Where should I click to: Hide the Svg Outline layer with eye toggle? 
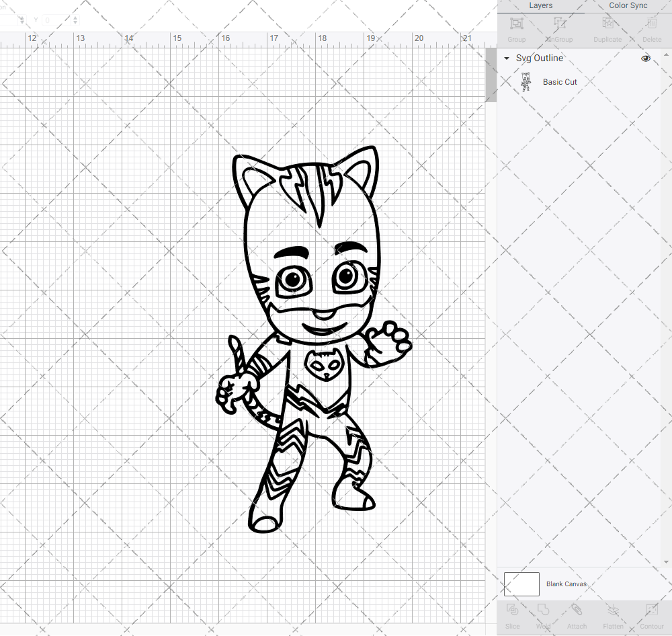(646, 58)
